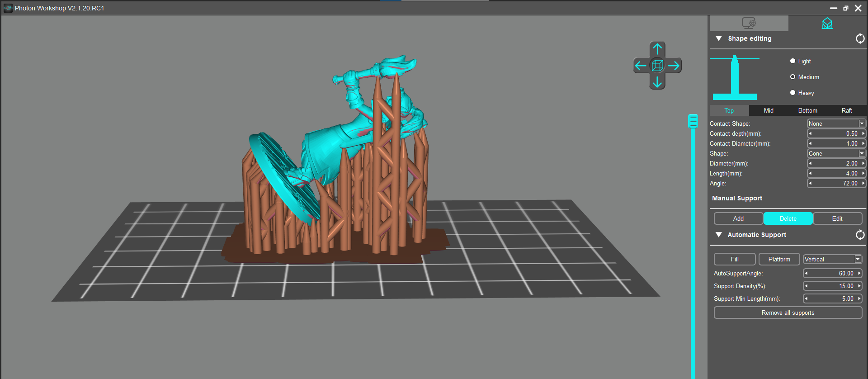Click the Manual Support heading

coord(737,198)
